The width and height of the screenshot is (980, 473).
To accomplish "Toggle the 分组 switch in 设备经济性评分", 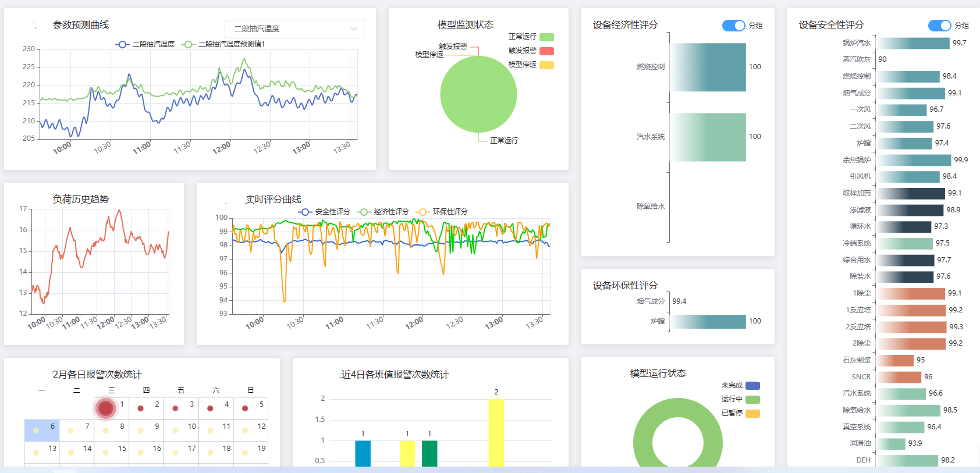I will click(733, 26).
